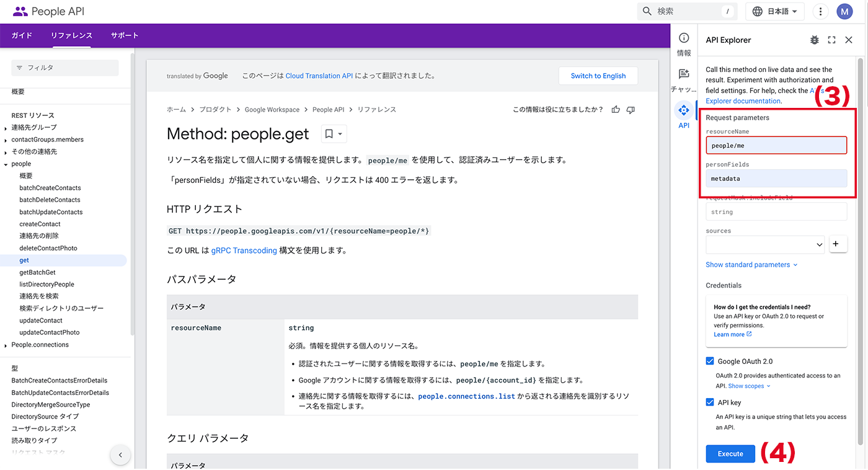Open the ガイド tab
This screenshot has height=470, width=868.
[22, 35]
